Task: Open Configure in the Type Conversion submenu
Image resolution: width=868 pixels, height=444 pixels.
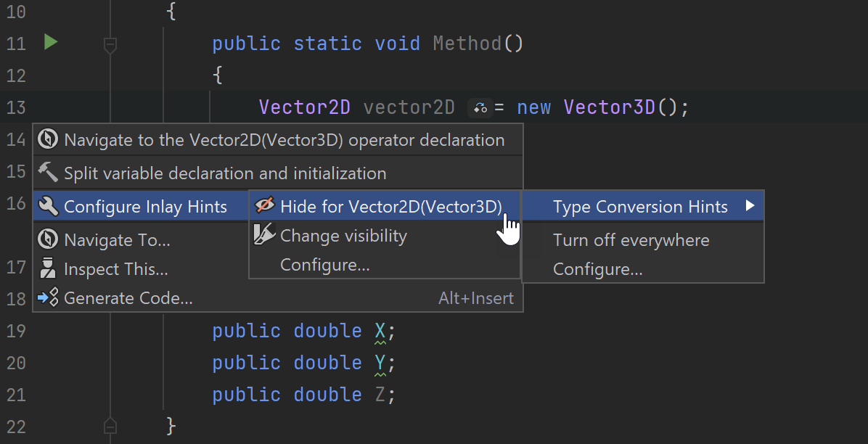Action: (x=597, y=269)
